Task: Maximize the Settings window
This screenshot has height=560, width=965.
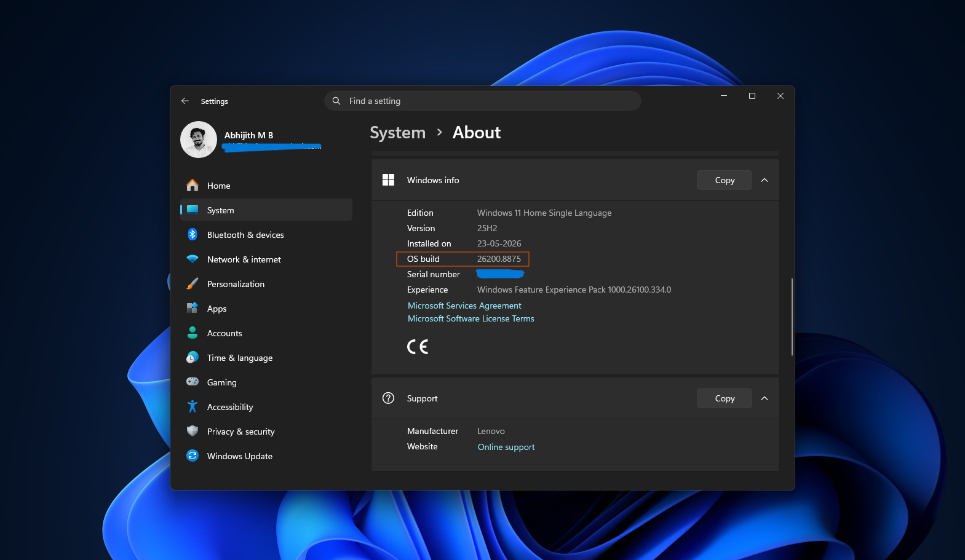Action: click(x=752, y=96)
